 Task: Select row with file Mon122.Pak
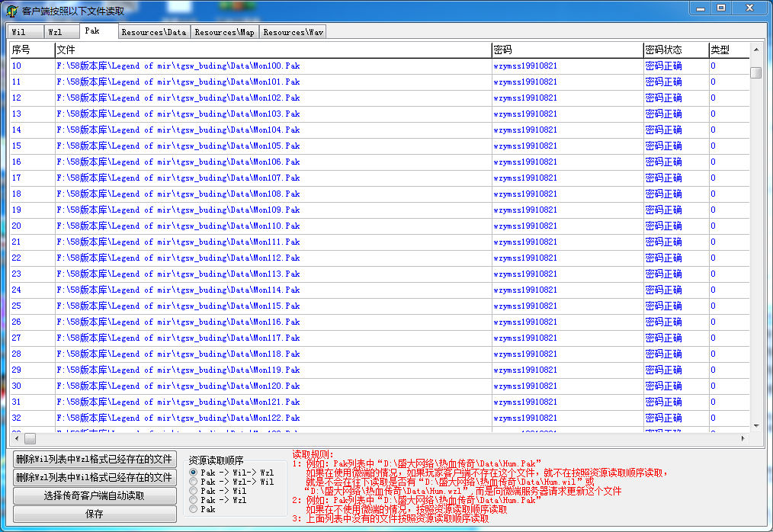380,418
